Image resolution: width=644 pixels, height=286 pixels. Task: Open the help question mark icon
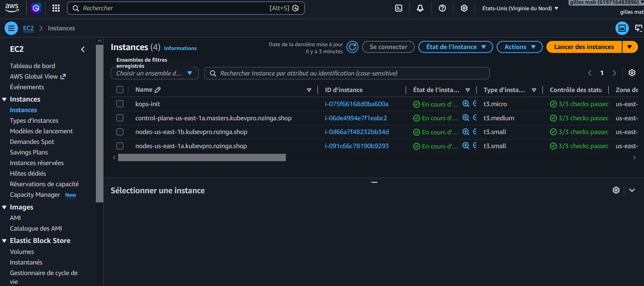tap(442, 8)
